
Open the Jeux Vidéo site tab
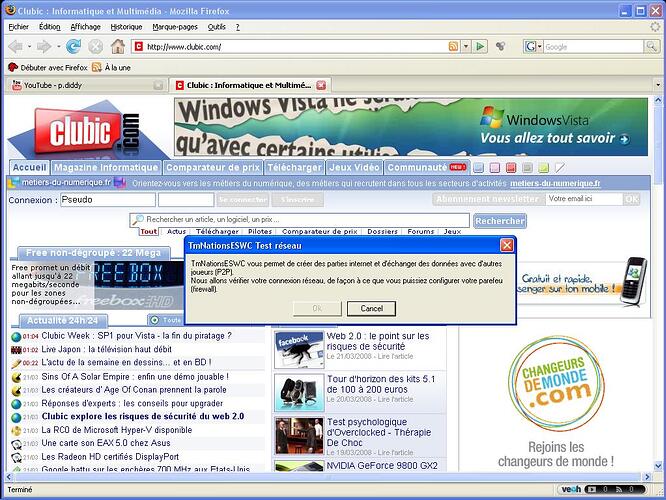[354, 168]
